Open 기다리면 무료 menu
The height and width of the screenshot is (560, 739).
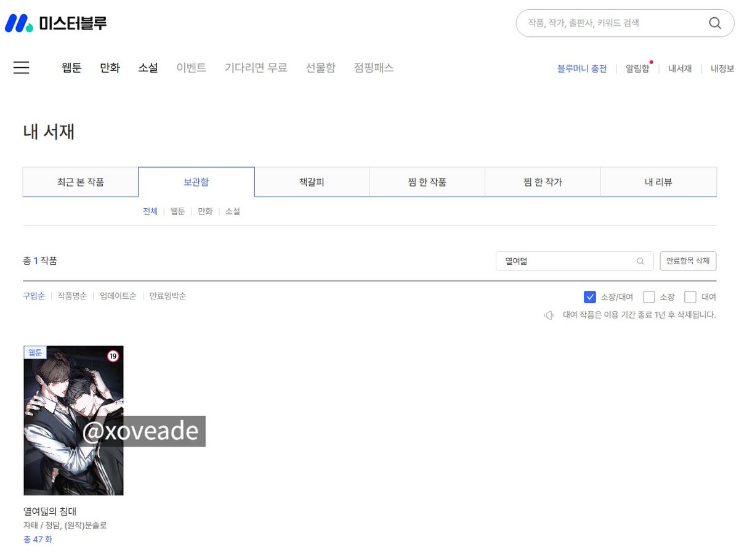(x=256, y=68)
